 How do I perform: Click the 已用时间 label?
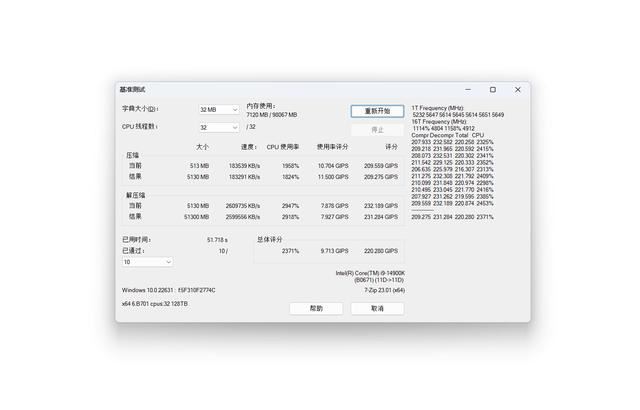coord(137,240)
